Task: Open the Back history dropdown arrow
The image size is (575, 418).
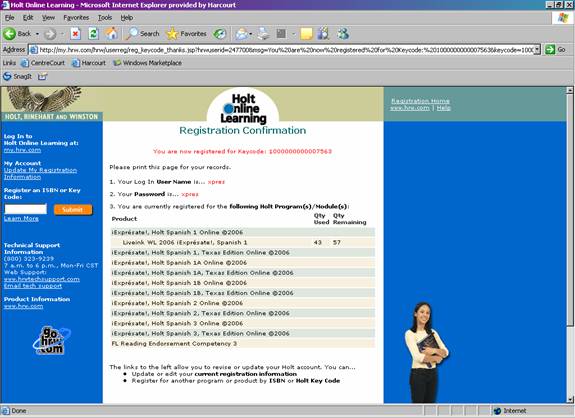Action: click(x=37, y=34)
